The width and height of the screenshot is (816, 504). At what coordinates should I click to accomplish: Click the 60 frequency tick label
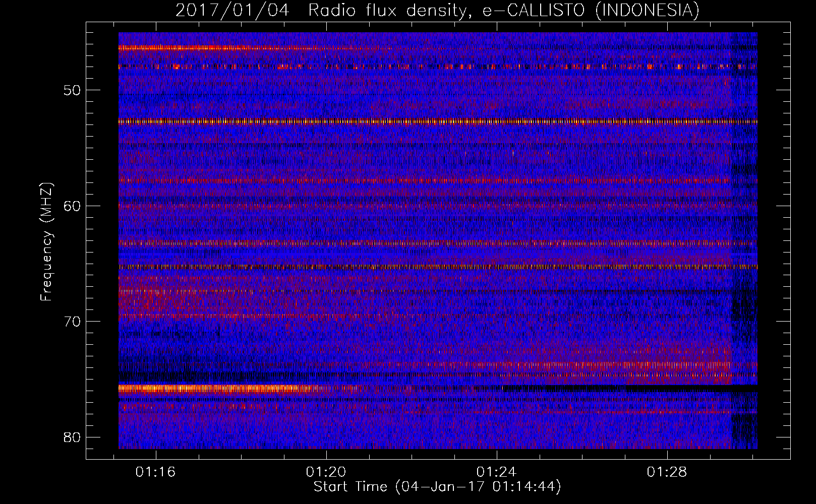72,206
